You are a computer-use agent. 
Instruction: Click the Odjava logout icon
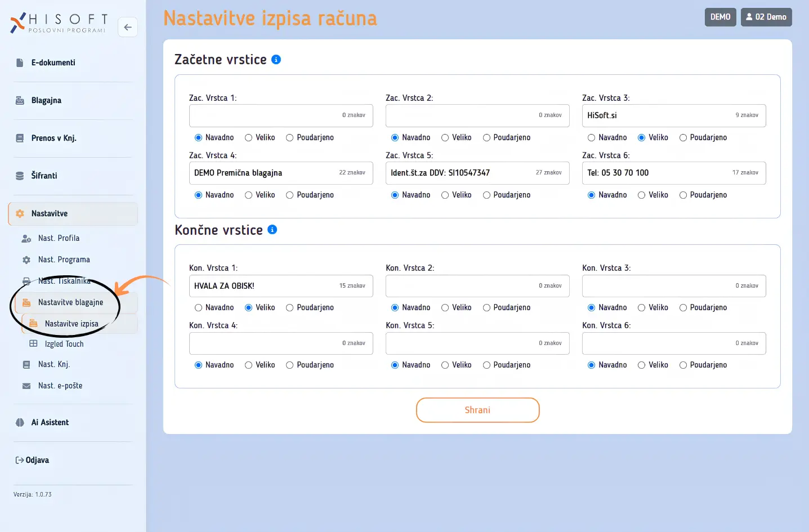pyautogui.click(x=20, y=460)
